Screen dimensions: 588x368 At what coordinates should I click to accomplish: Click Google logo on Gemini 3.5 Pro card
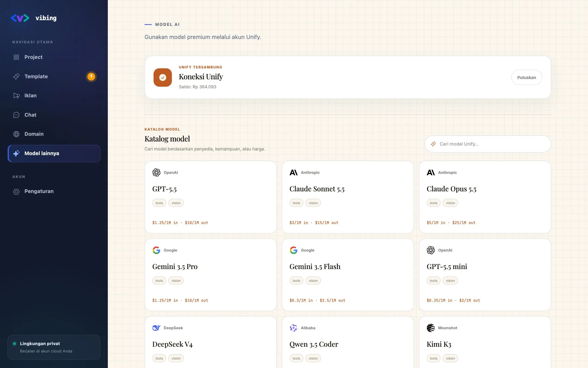point(156,250)
